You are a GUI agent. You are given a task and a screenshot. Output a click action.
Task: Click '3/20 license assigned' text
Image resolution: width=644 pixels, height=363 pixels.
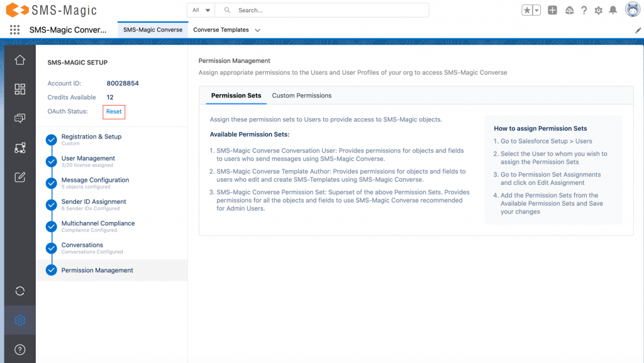(x=87, y=165)
